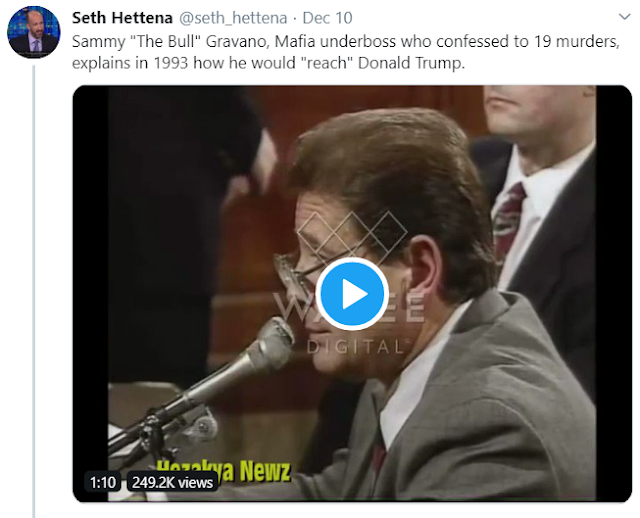Expand the tweet options chevron
This screenshot has height=518, width=640.
[x=624, y=17]
